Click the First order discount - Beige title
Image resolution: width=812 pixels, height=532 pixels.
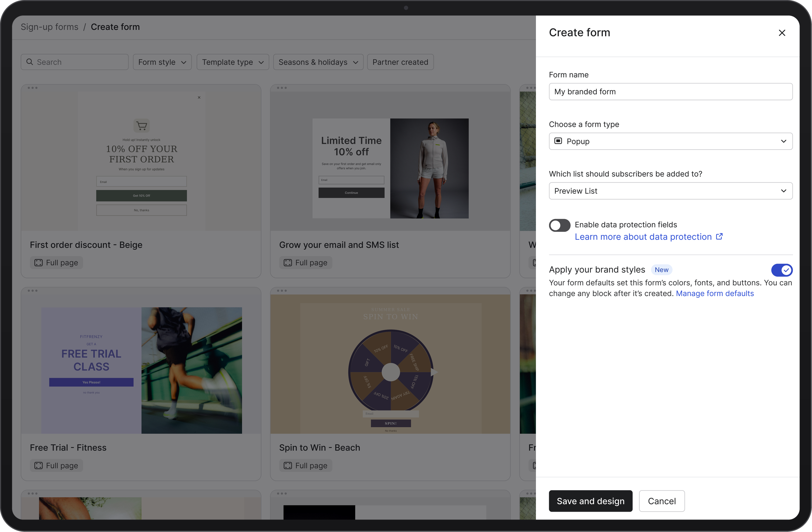pyautogui.click(x=86, y=245)
